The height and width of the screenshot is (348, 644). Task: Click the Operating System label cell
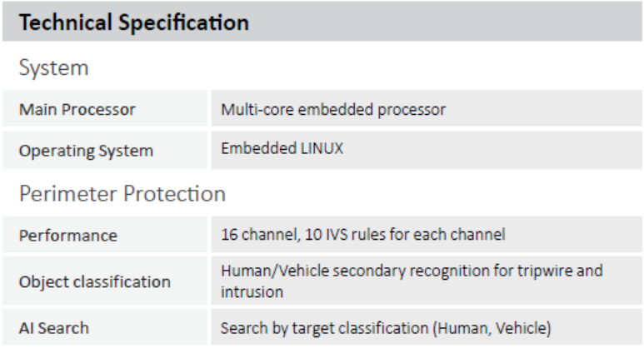(105, 151)
